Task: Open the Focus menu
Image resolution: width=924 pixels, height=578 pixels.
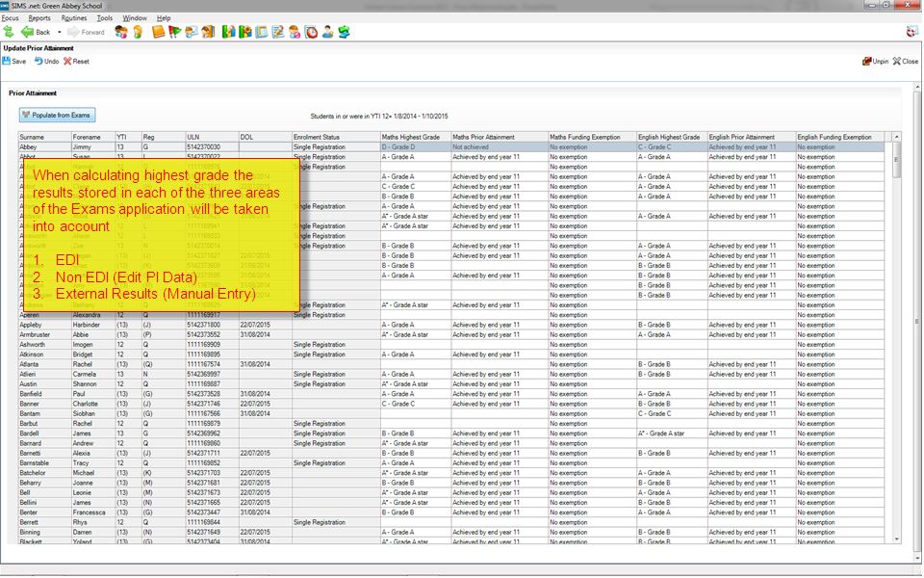Action: click(10, 18)
